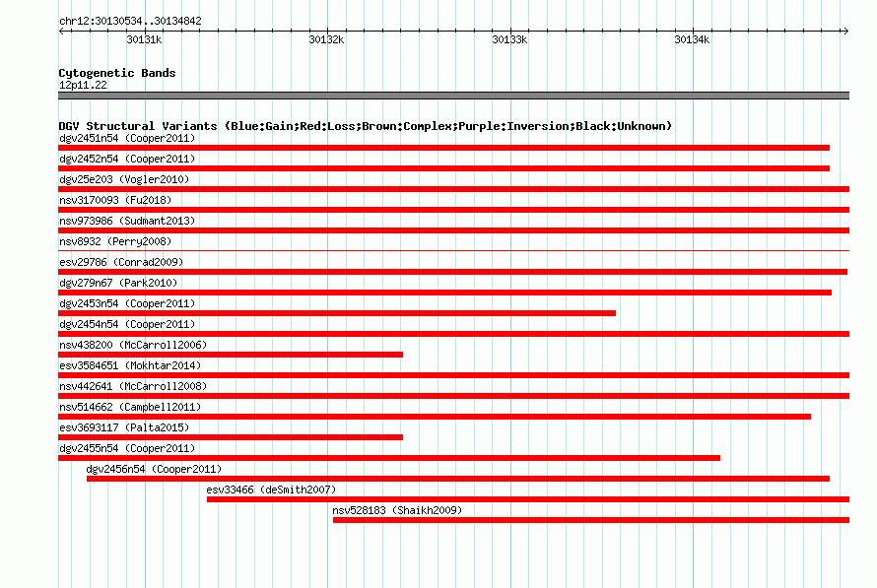Screen dimensions: 877x588
Task: Select the dgv2456n54 (Cooper2011) label
Action: click(154, 469)
